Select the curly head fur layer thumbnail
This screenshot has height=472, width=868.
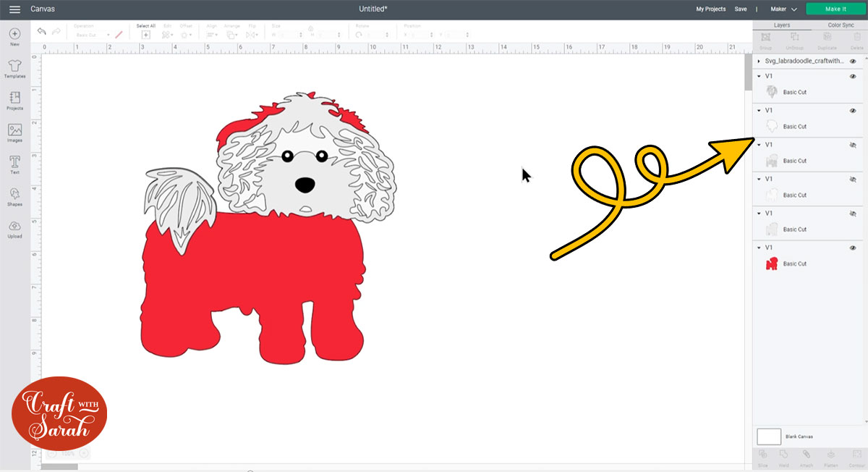[x=772, y=92]
